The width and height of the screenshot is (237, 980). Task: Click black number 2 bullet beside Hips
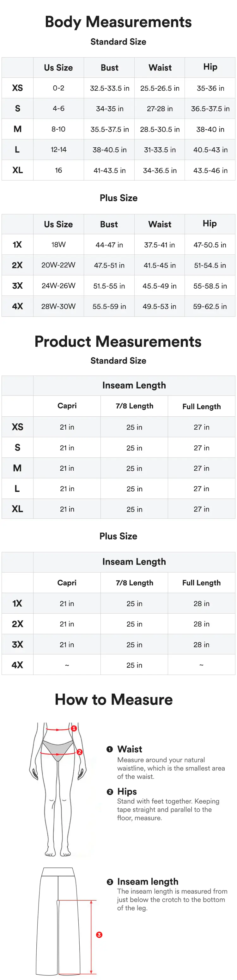[110, 792]
